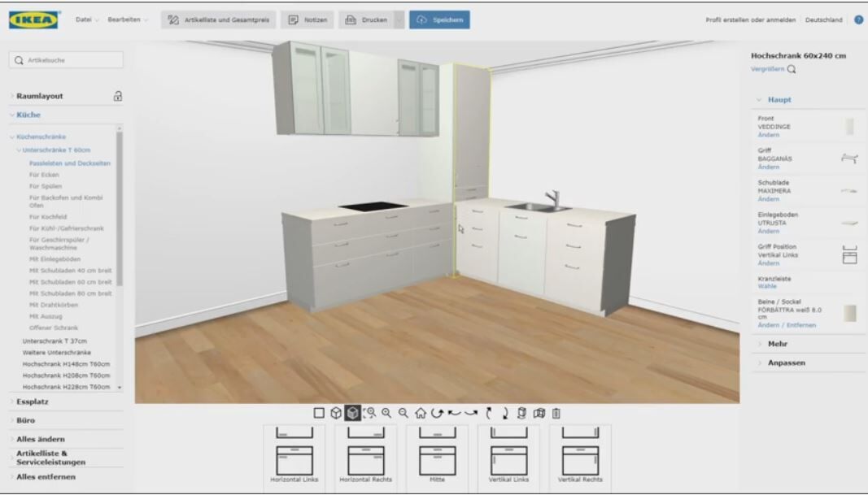
Task: Zoom in on the kitchen scene
Action: (386, 412)
